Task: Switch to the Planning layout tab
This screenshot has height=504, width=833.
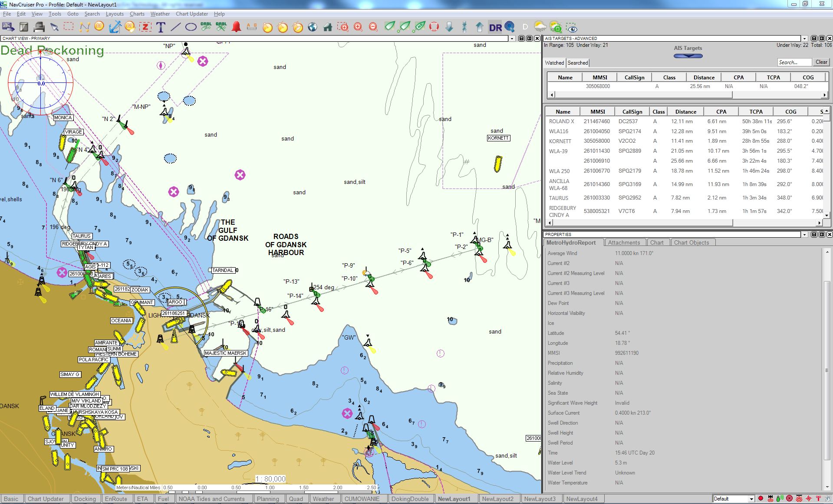Action: 268,499
